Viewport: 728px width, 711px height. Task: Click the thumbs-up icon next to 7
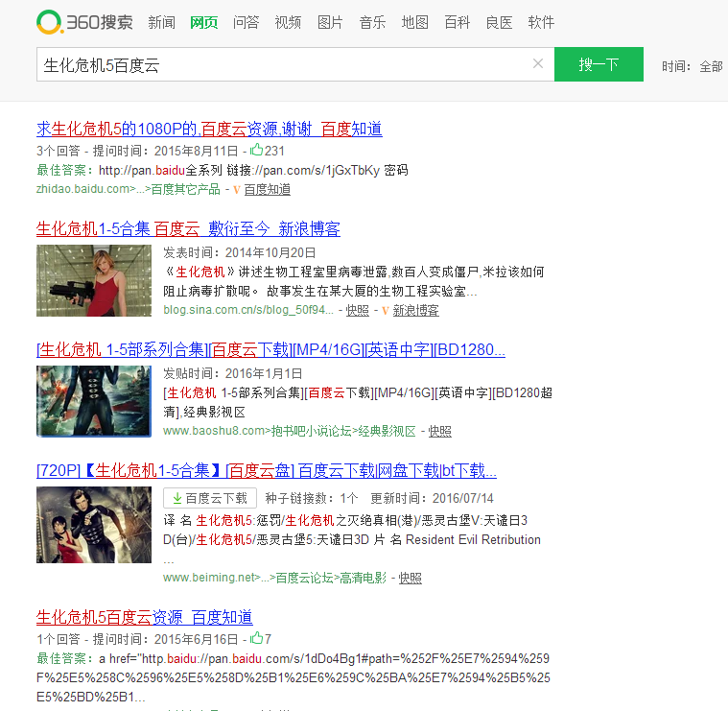[x=256, y=638]
